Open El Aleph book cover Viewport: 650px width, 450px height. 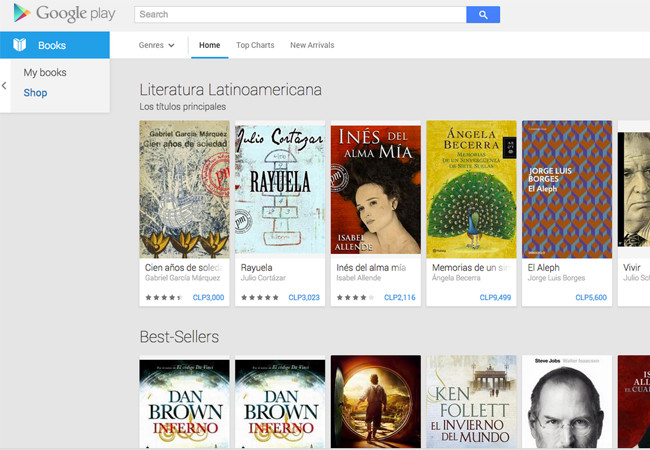pos(567,189)
